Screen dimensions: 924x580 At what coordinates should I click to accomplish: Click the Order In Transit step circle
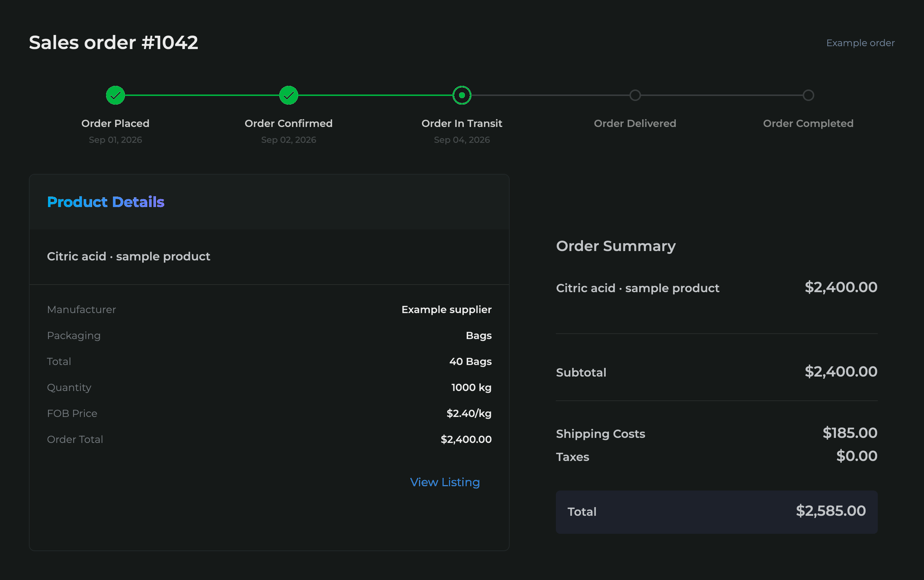click(x=462, y=95)
